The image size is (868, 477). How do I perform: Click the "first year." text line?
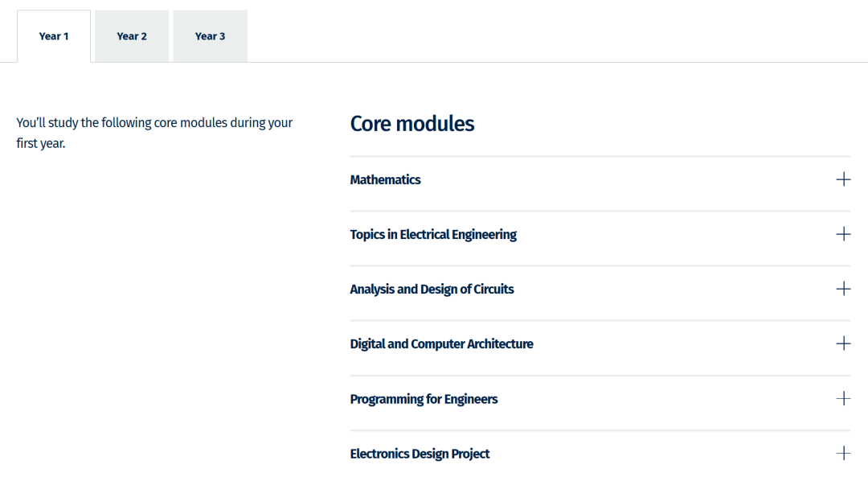click(x=41, y=143)
